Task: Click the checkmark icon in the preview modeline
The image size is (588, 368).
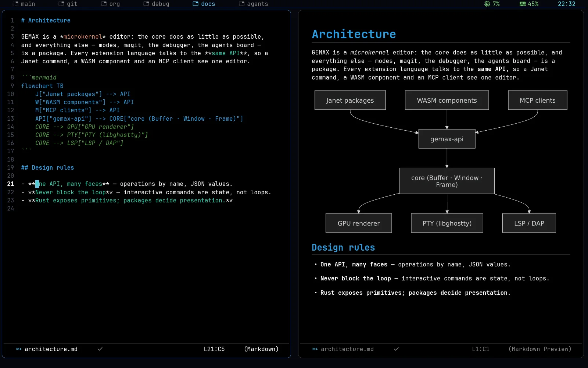Action: pyautogui.click(x=396, y=349)
